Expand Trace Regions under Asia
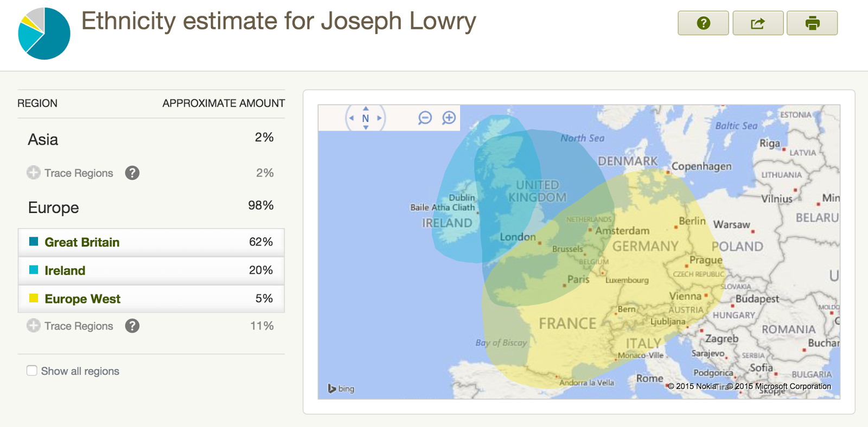Viewport: 868px width, 427px height. point(34,173)
